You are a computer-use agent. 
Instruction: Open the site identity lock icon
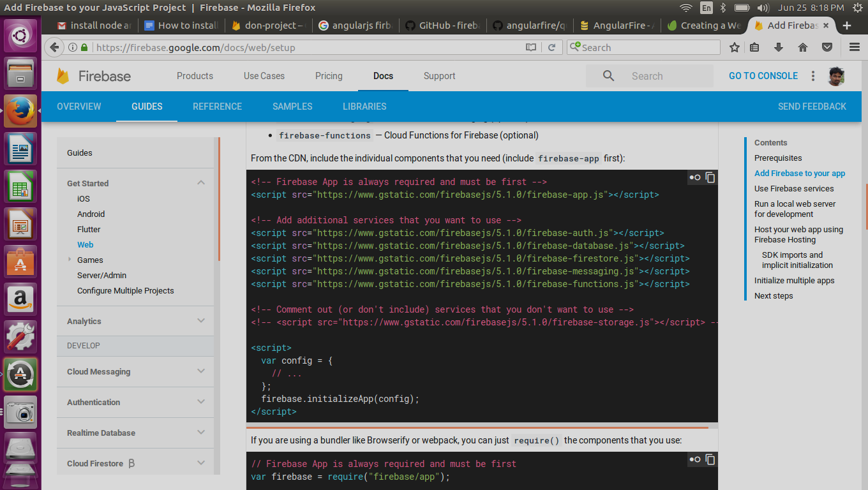(x=84, y=47)
